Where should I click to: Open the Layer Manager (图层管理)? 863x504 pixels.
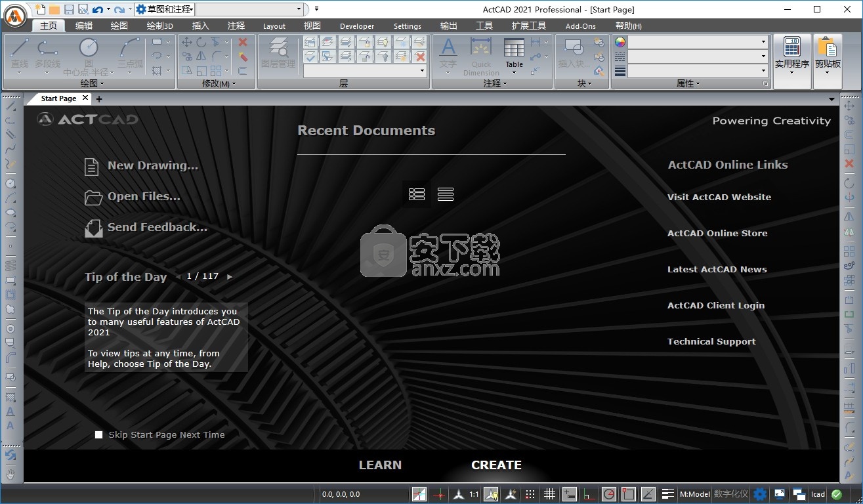tap(278, 54)
